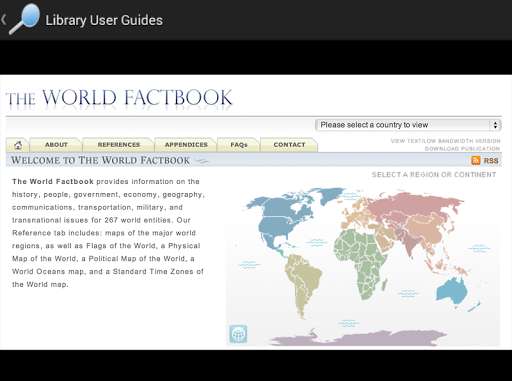Image resolution: width=512 pixels, height=381 pixels.
Task: Click the RSS text link
Action: pyautogui.click(x=491, y=161)
